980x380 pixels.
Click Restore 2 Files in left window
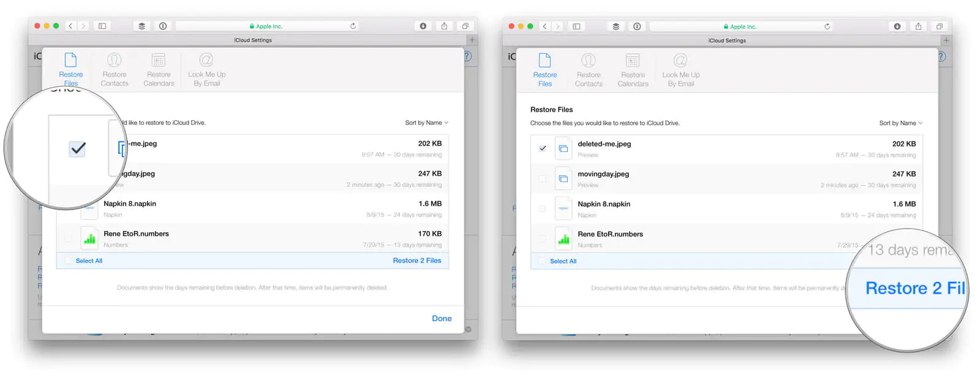pyautogui.click(x=417, y=260)
